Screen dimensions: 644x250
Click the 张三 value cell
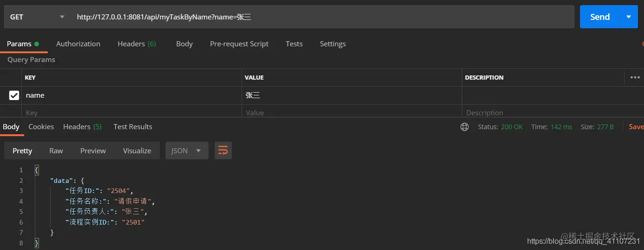click(352, 95)
